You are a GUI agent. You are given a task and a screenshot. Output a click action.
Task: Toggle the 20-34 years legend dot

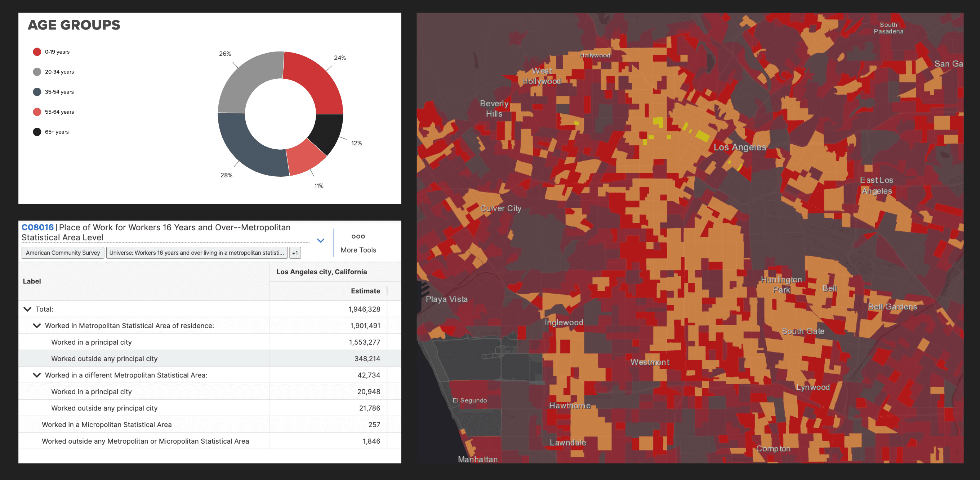click(37, 72)
